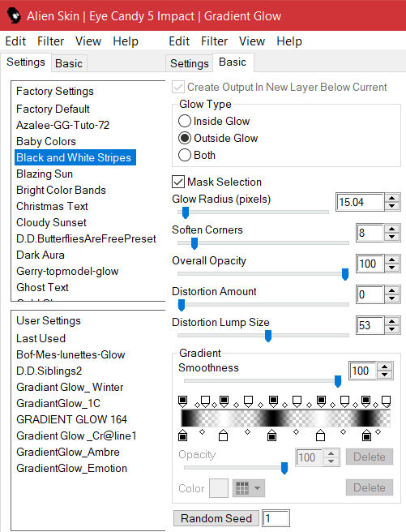Select Factory Default preset
Image resolution: width=406 pixels, height=532 pixels.
click(53, 109)
